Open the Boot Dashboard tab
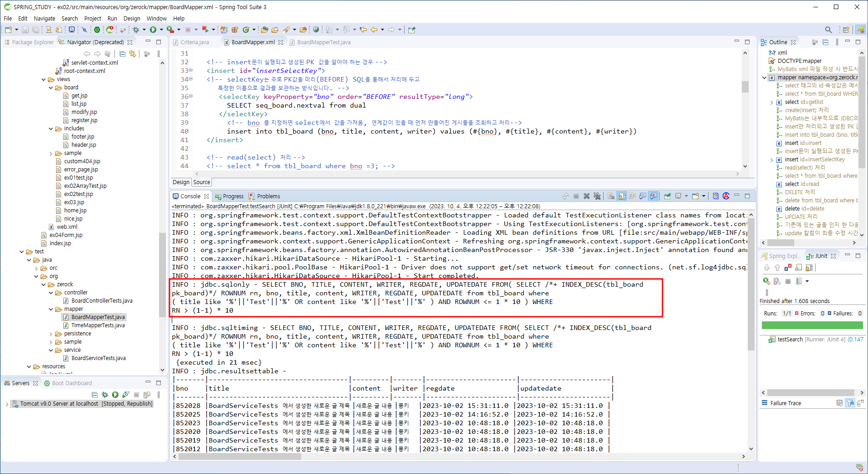Viewport: 868px width, 474px height. click(x=68, y=383)
